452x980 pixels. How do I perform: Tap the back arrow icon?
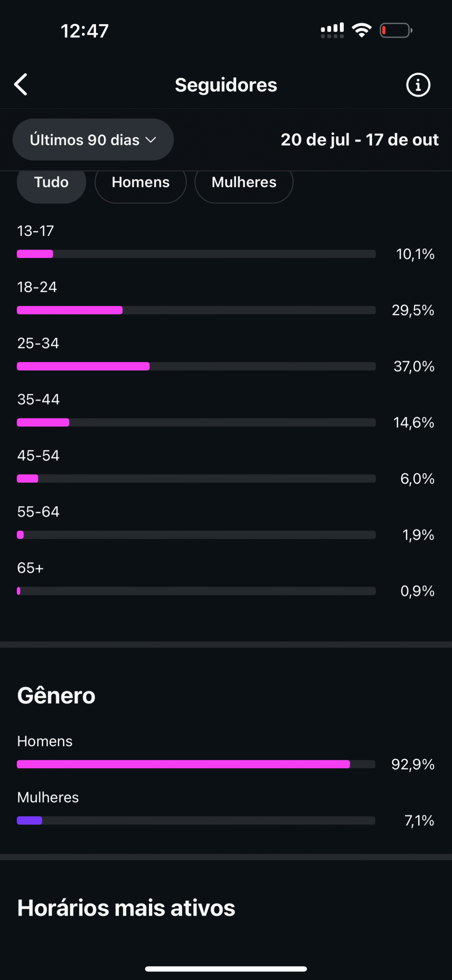(x=21, y=84)
